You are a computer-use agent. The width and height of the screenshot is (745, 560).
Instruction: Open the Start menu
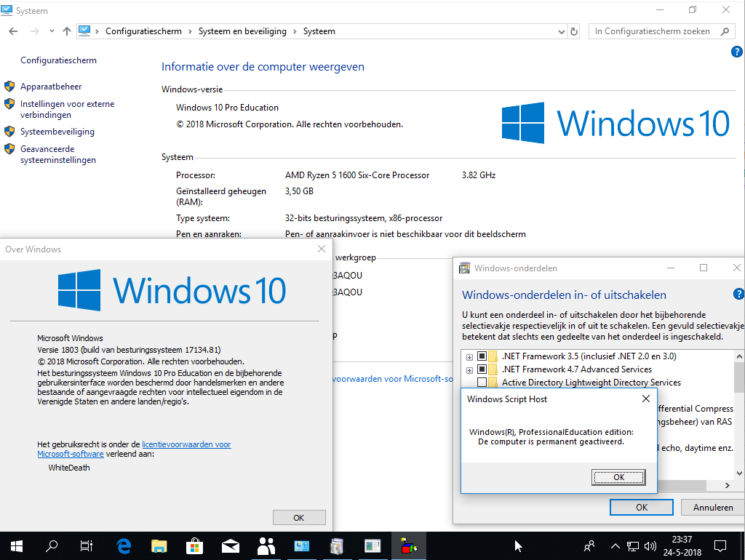pyautogui.click(x=17, y=546)
